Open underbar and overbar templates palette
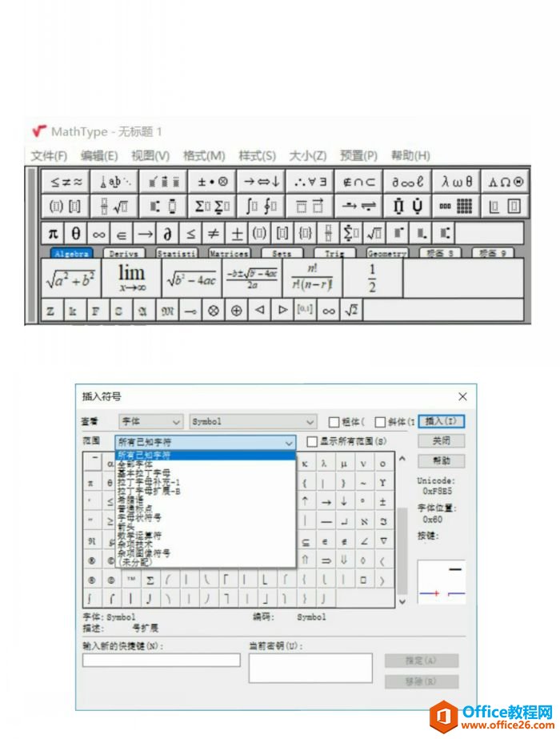The width and height of the screenshot is (560, 739). [310, 206]
